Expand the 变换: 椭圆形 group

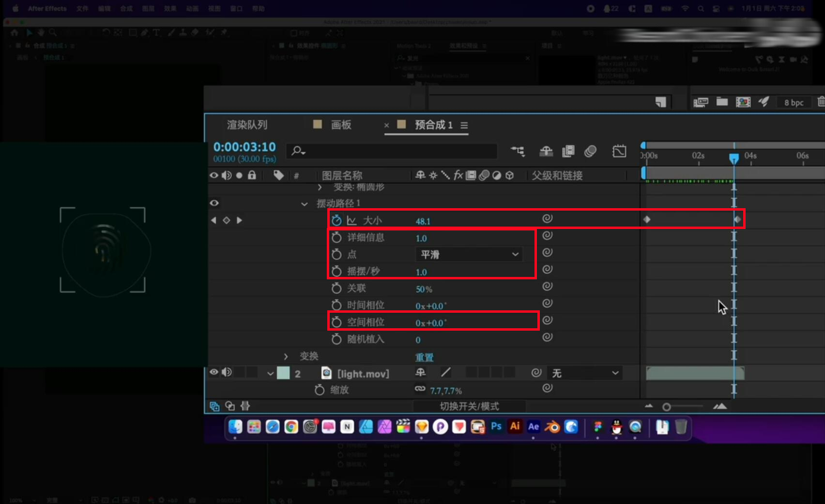pos(320,187)
